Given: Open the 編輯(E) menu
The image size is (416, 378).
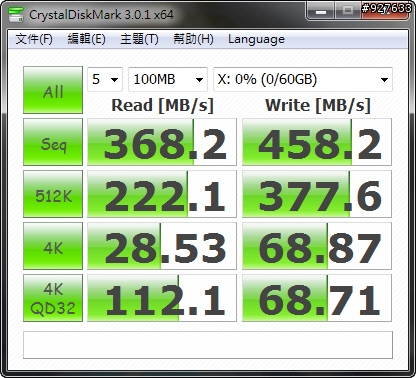Looking at the screenshot, I should click(x=87, y=39).
